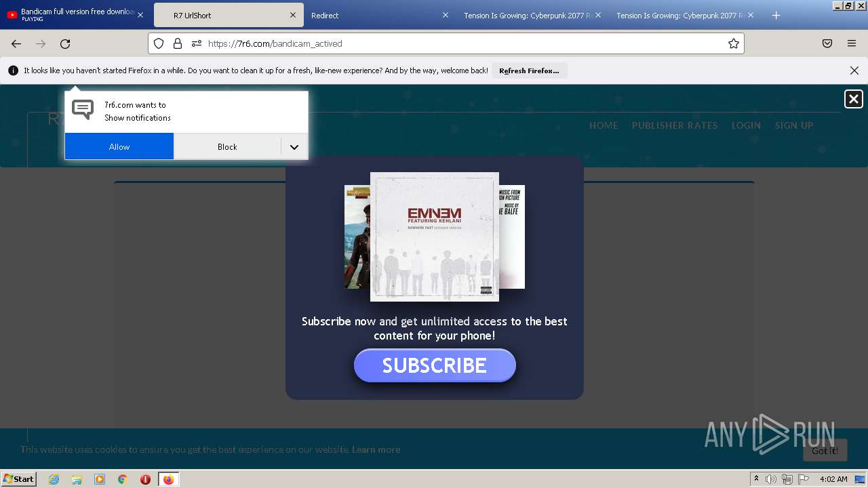
Task: Launch Internet Explorer from taskbar
Action: [x=54, y=479]
